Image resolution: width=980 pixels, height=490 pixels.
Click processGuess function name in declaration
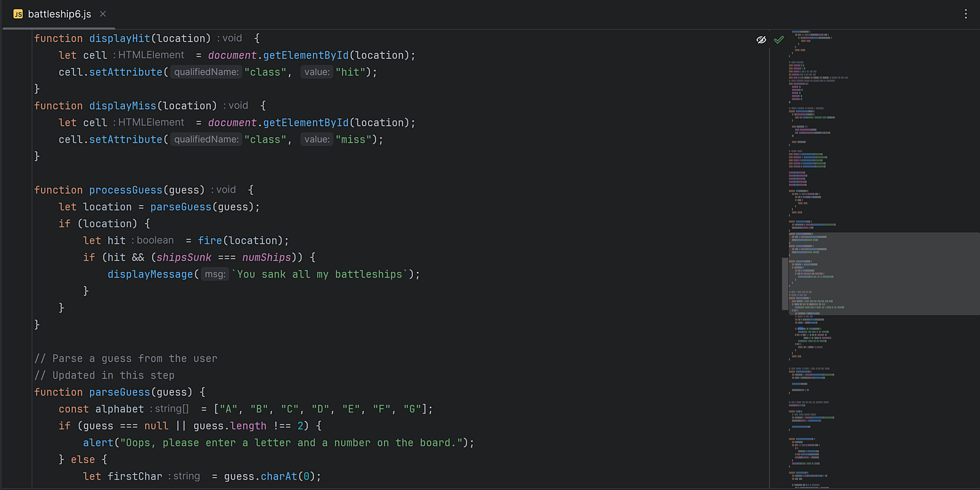pos(126,190)
